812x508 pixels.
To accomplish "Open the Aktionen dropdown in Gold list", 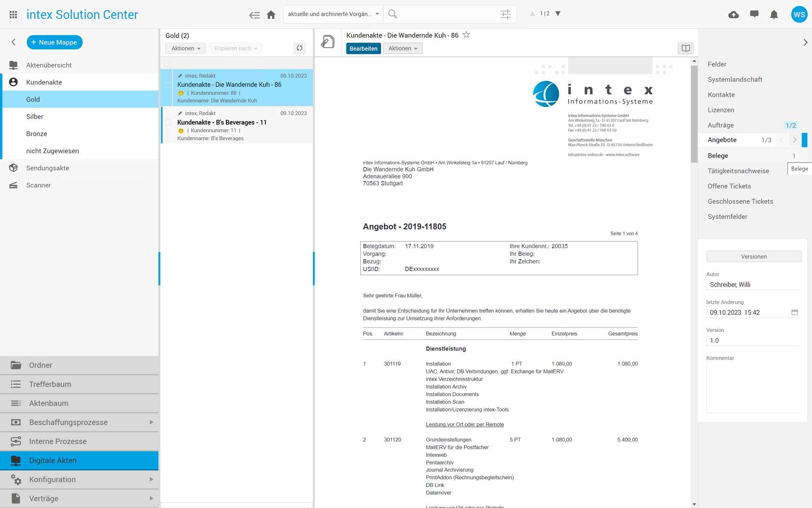I will (185, 48).
